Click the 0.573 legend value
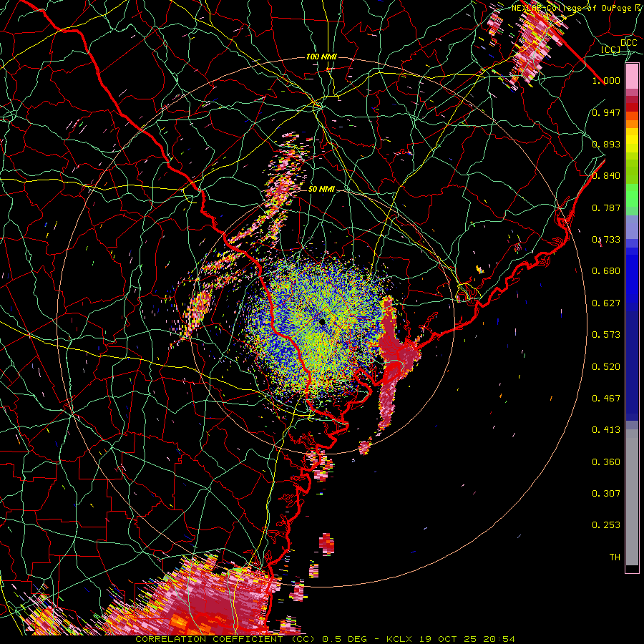Viewport: 644px width, 644px height. point(606,335)
